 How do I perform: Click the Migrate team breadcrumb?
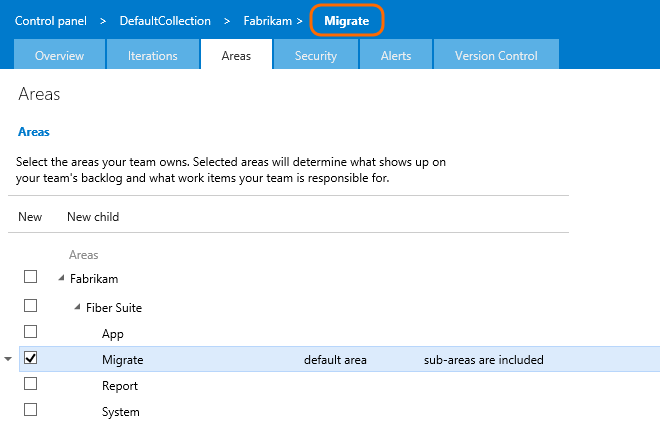[346, 21]
